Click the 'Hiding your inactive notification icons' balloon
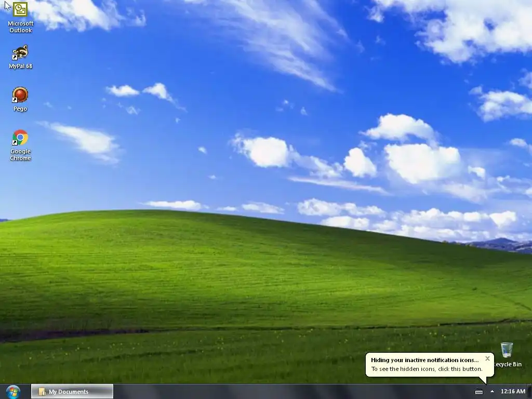532x399 pixels. pyautogui.click(x=430, y=365)
